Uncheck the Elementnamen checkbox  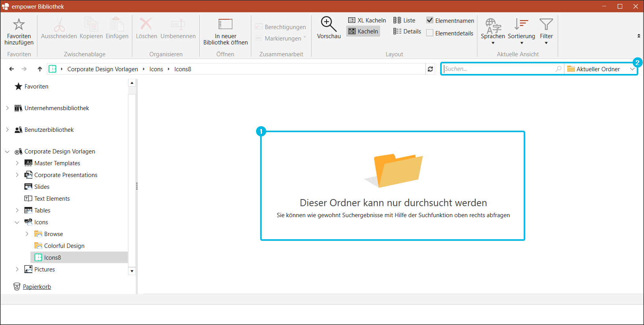coord(430,20)
